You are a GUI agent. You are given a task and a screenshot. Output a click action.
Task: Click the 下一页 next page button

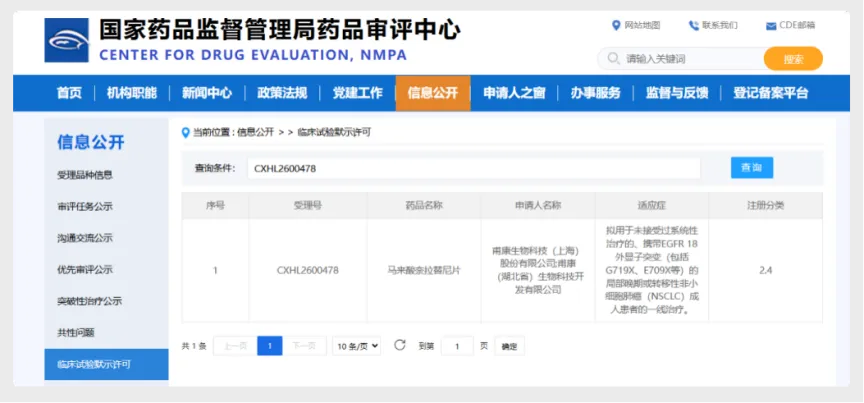305,346
